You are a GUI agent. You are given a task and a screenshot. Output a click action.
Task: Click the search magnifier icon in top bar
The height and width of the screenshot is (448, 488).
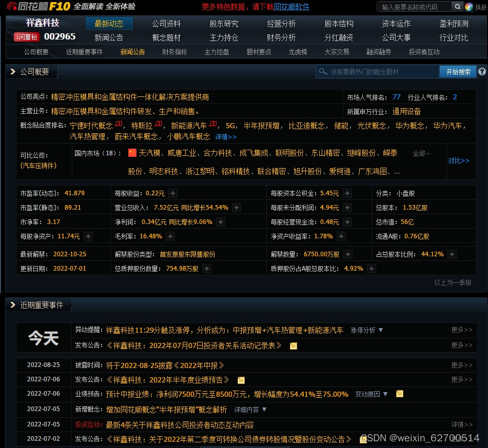[458, 7]
